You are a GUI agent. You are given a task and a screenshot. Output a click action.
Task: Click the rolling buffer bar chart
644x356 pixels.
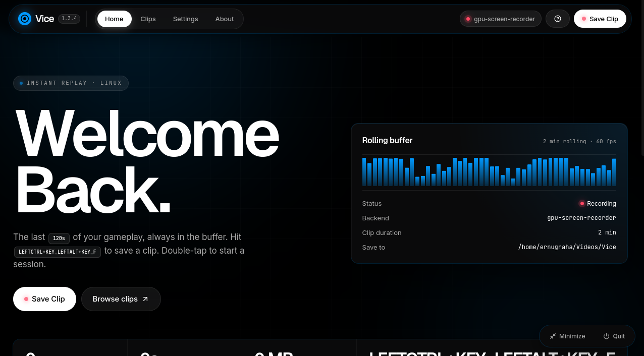489,172
